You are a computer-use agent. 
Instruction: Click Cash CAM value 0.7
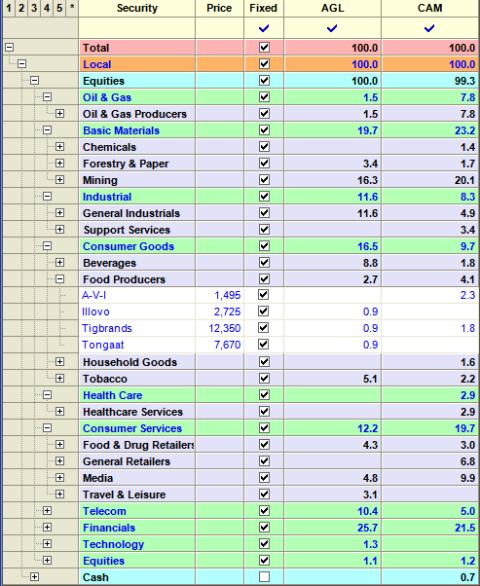coord(468,577)
